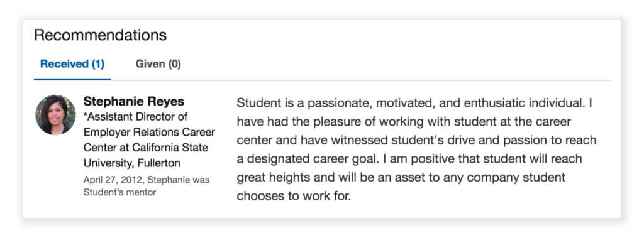Click the Recommendations section heading
This screenshot has height=245, width=644.
coord(100,35)
